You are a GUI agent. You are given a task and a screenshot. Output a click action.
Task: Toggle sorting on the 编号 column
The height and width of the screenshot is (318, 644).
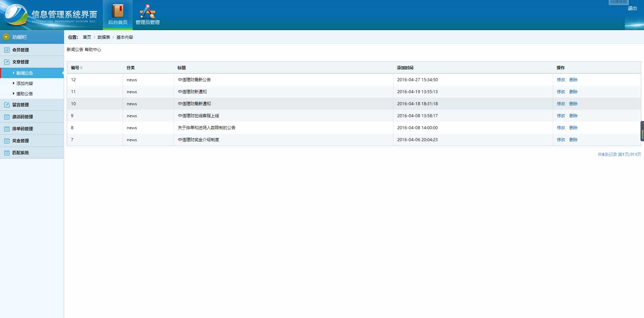[76, 68]
